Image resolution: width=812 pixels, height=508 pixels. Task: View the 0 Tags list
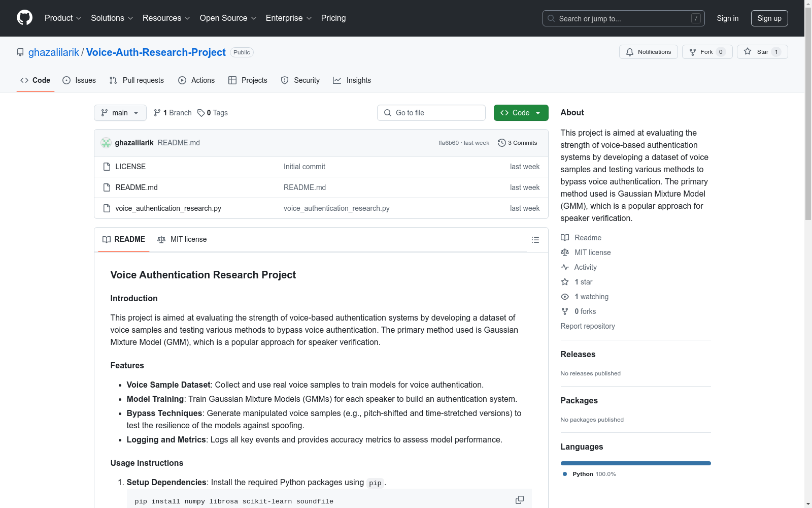tap(213, 113)
